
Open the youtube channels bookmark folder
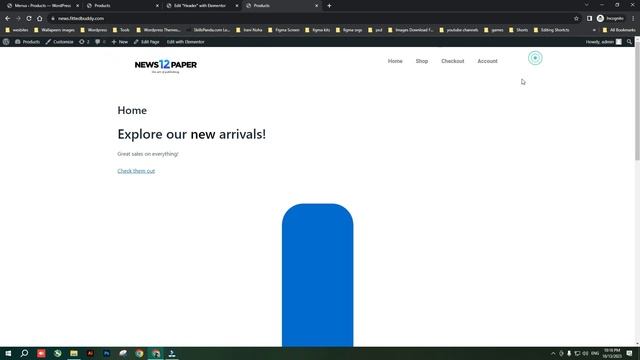point(458,30)
